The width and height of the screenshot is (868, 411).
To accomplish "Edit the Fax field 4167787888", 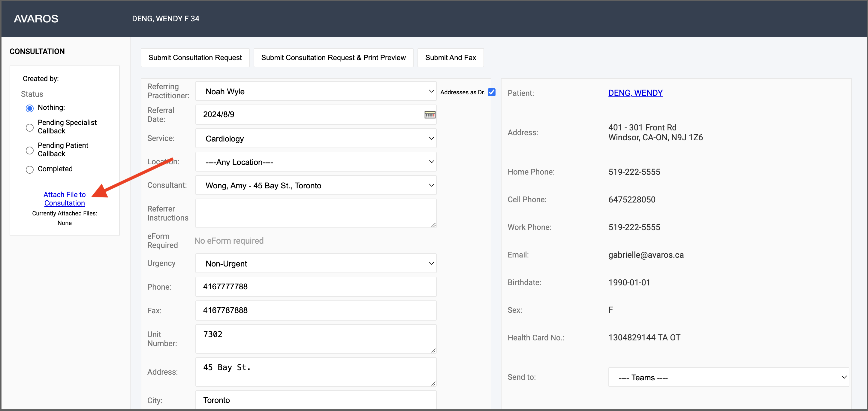I will pos(316,310).
